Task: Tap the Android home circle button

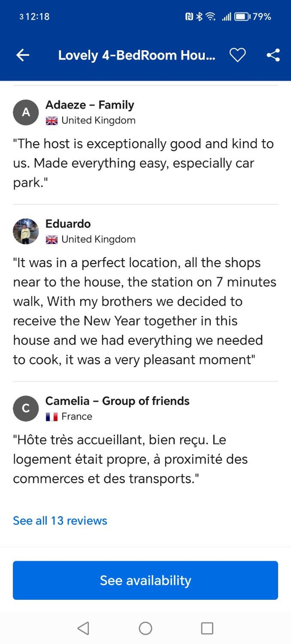Action: [145, 628]
